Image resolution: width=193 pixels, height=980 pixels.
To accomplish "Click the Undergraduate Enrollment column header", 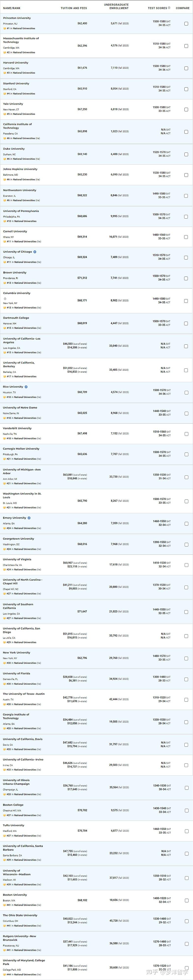I will click(x=116, y=6).
